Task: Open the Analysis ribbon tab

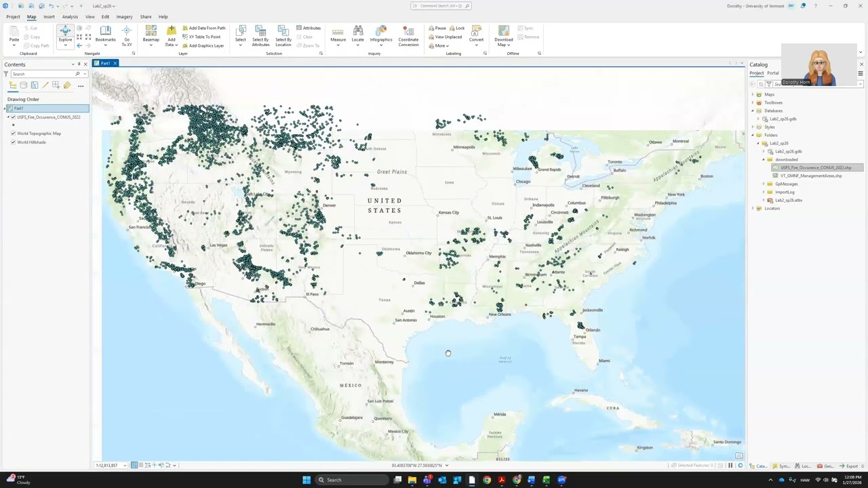Action: 70,17
